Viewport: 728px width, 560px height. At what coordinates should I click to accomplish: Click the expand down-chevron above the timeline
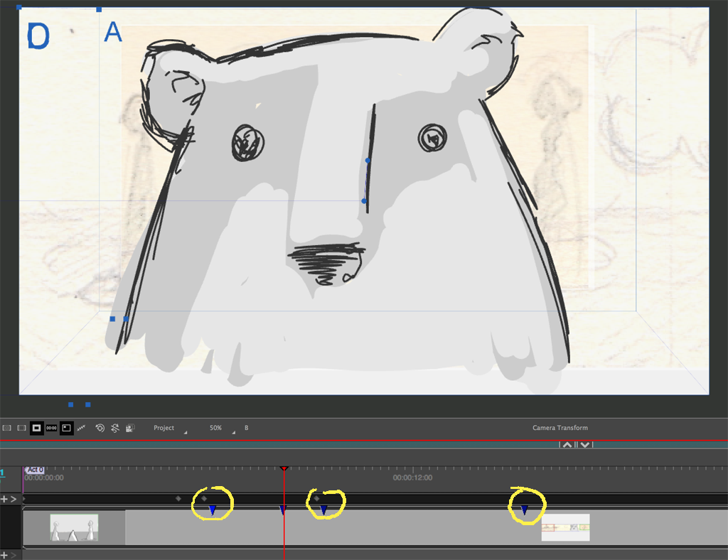[584, 445]
